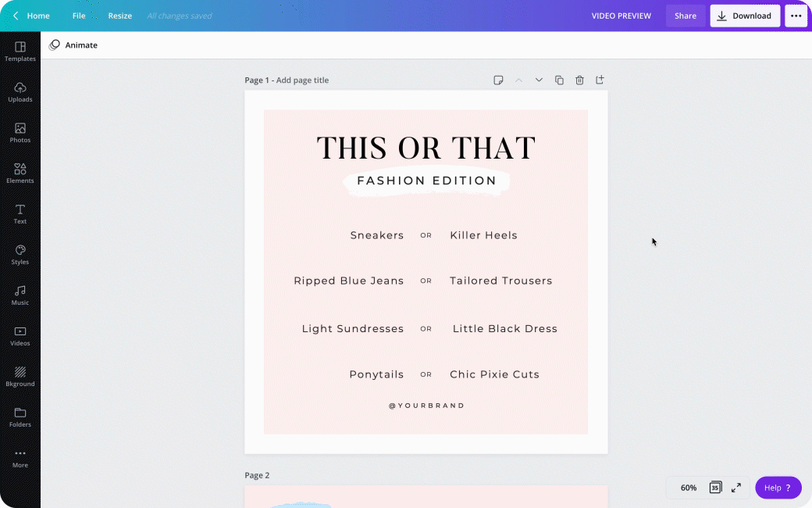Click the Download button
This screenshot has height=508, width=812.
point(745,16)
